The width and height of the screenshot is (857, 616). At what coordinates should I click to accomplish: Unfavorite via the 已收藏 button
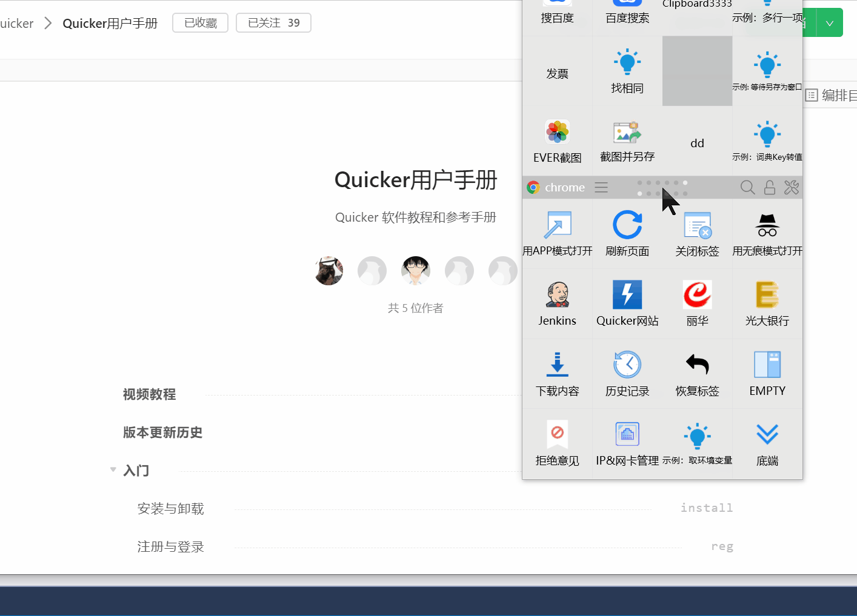tap(200, 22)
